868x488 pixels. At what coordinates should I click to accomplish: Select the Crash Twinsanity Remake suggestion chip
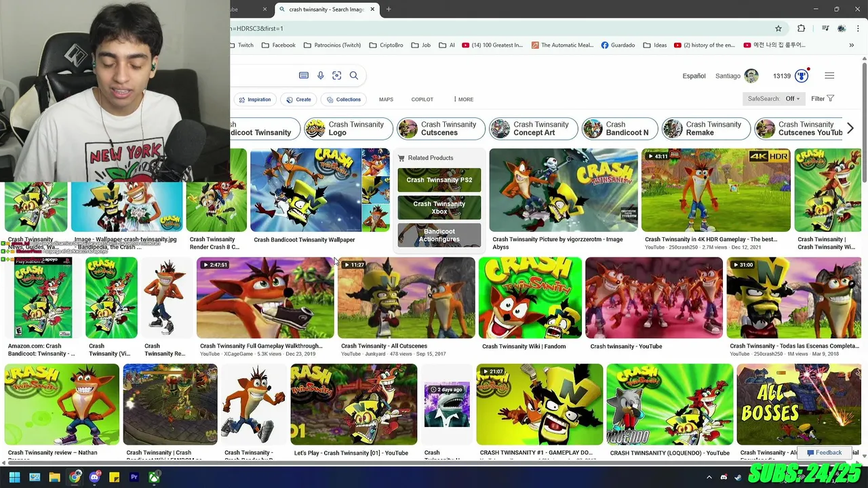click(705, 129)
